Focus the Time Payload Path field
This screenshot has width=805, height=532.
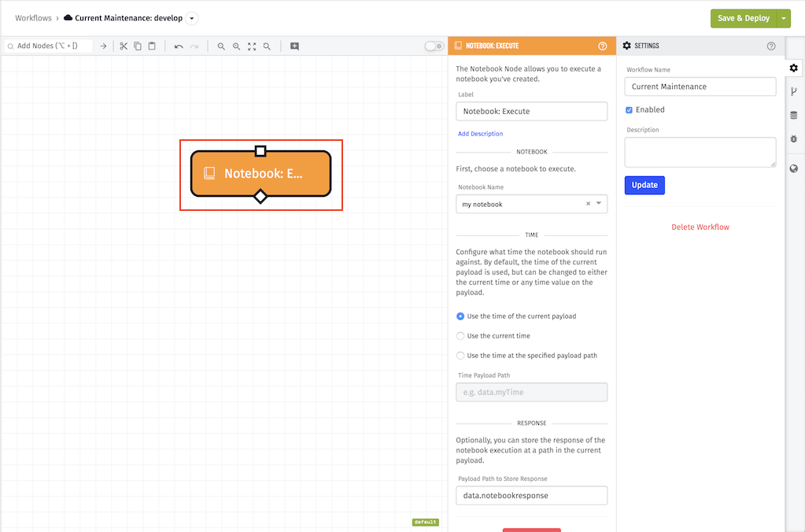(531, 393)
